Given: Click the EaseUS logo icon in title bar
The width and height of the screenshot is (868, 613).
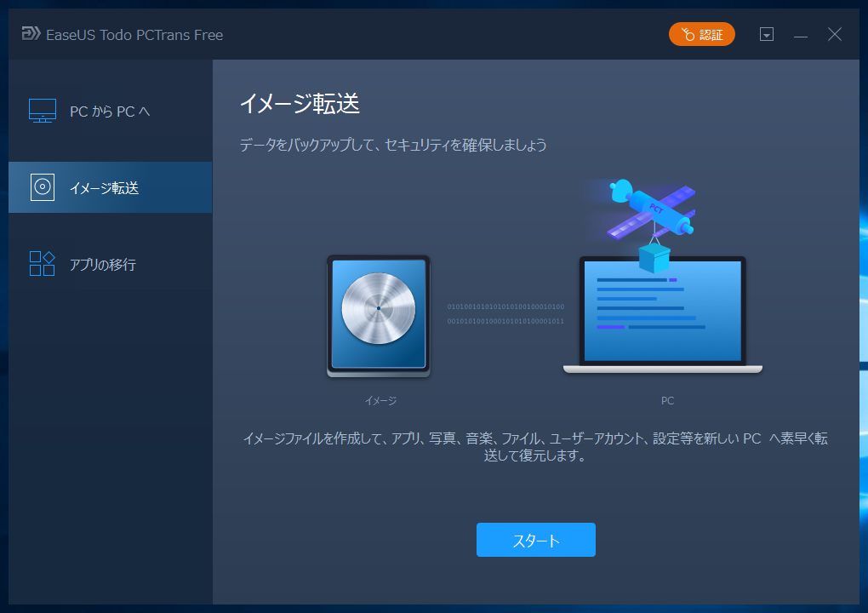Looking at the screenshot, I should 31,34.
